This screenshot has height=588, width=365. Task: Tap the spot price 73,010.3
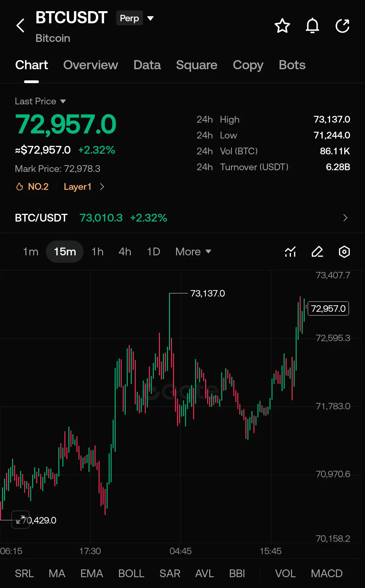point(101,218)
